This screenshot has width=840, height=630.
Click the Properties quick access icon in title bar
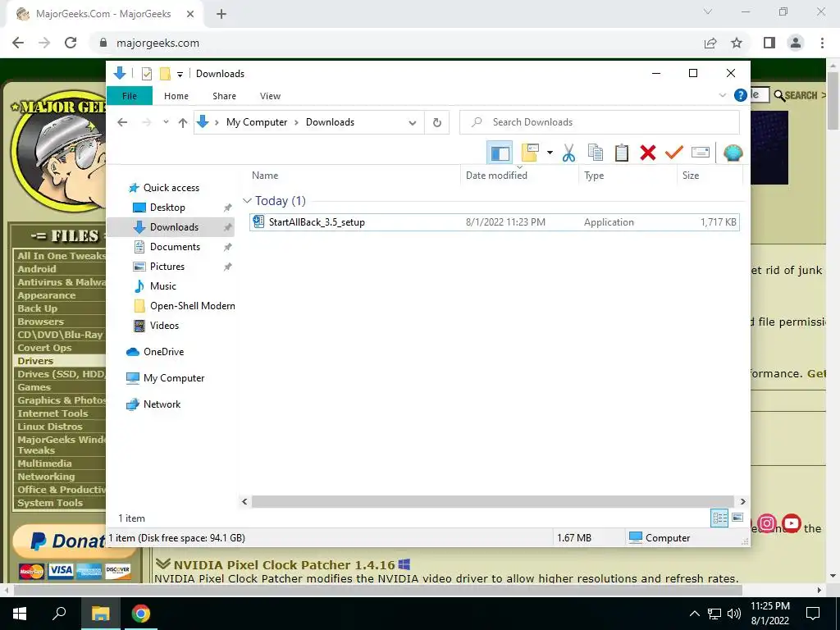[x=147, y=74]
